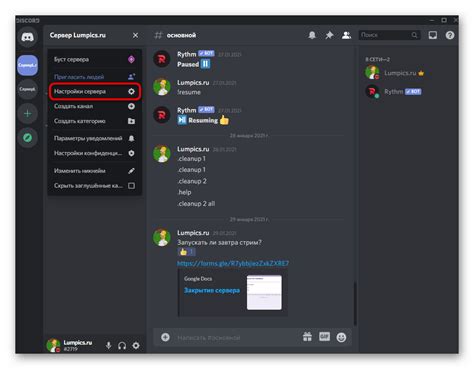Select the highlighted Lumpics server icon
474x369 pixels.
click(27, 65)
